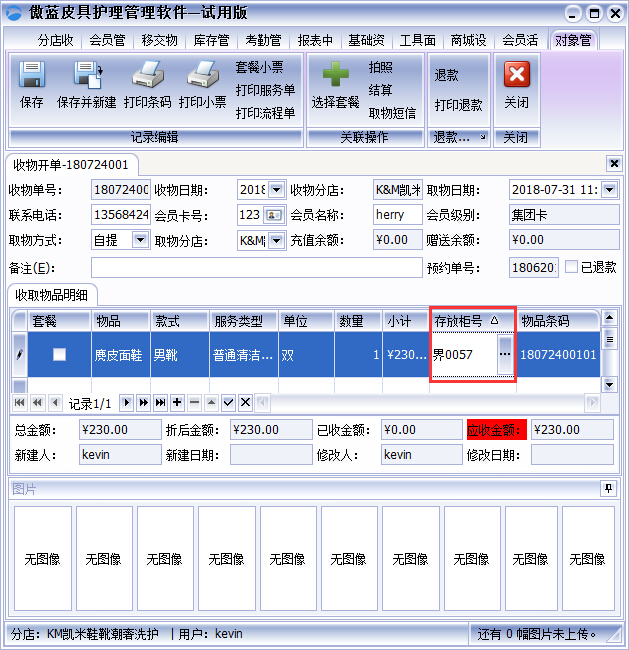Open the 收物日期 date dropdown
This screenshot has height=650, width=629.
[276, 189]
